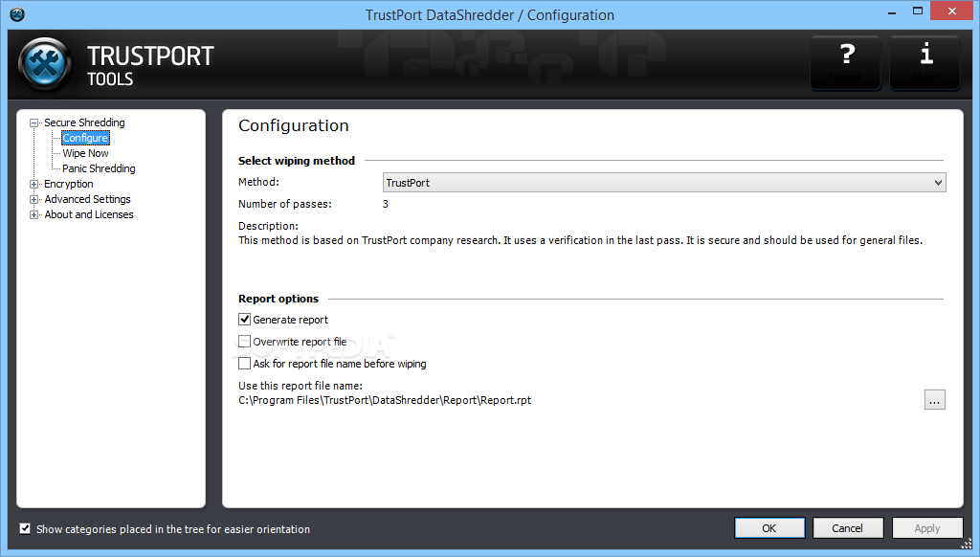980x557 pixels.
Task: Open the wiping Method dropdown
Action: (x=664, y=183)
